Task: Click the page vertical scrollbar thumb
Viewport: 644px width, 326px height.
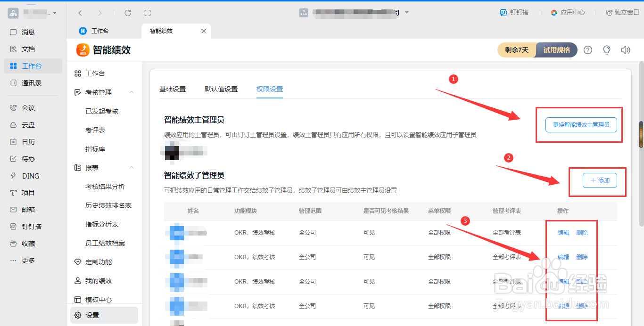Action: [x=641, y=135]
